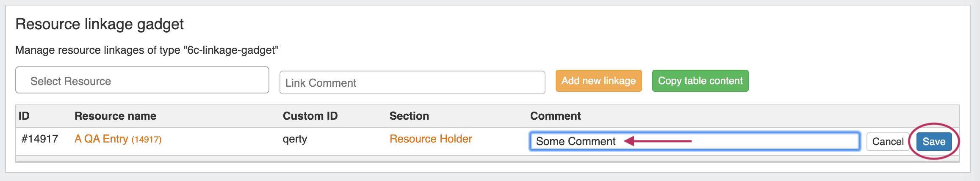Click the Section column header

click(409, 116)
